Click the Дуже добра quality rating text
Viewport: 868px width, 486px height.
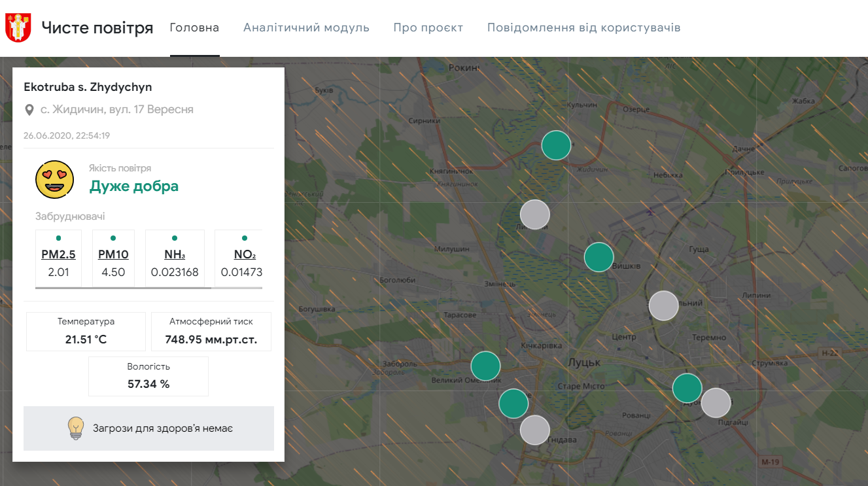(134, 186)
